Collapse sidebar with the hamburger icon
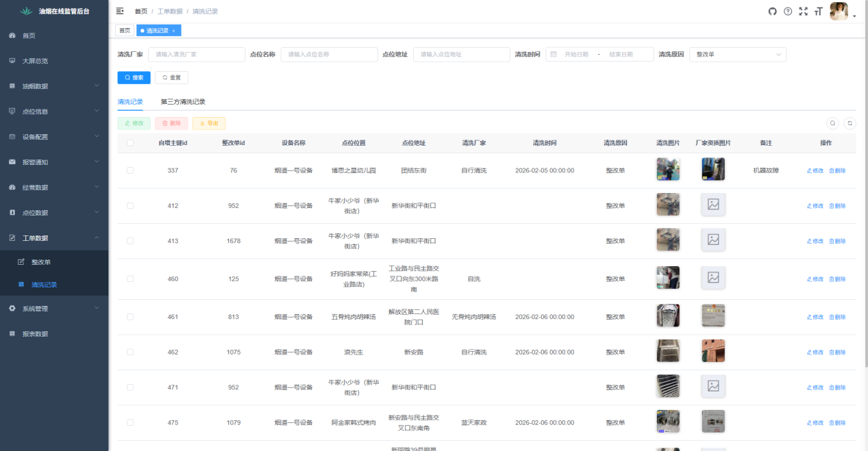Viewport: 868px width, 451px height. 120,11
